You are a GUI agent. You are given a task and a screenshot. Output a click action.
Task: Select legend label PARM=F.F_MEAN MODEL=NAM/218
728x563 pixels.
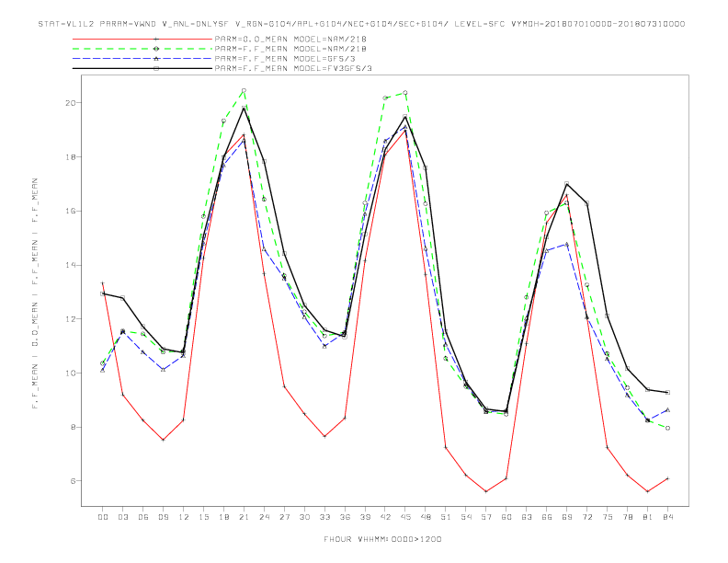(x=290, y=49)
